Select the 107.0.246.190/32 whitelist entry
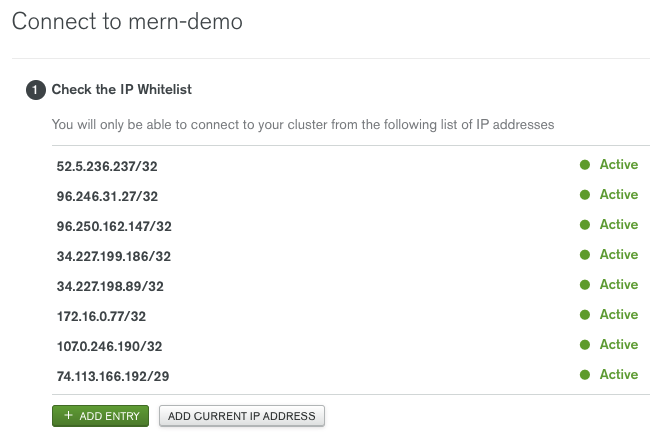 109,346
